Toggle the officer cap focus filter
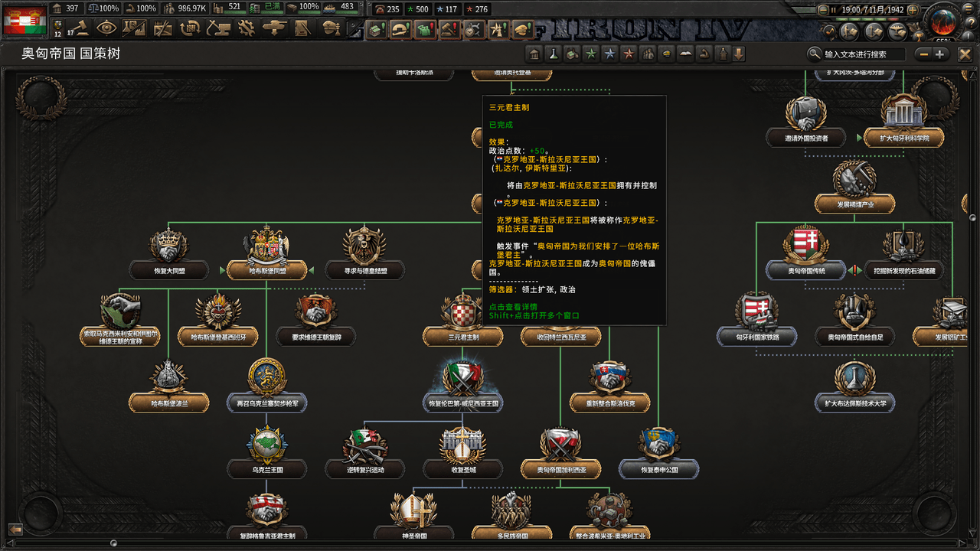This screenshot has height=551, width=980. [x=666, y=54]
